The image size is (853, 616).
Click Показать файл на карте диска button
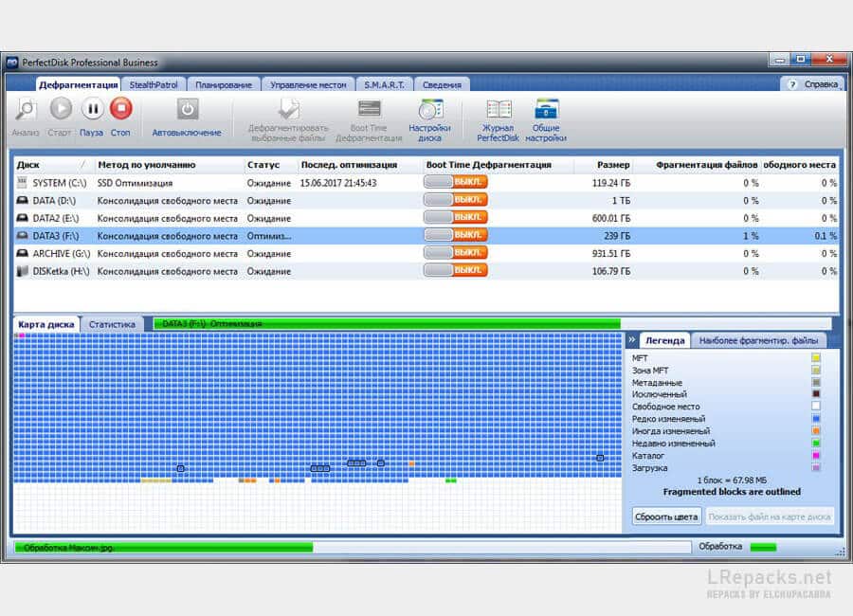click(x=770, y=516)
